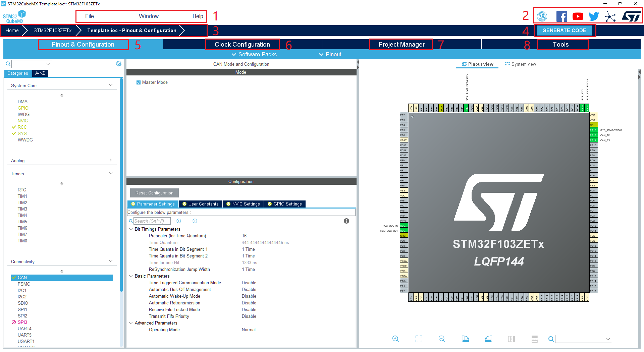Open the YouTube icon
This screenshot has width=644, height=352.
(x=578, y=16)
